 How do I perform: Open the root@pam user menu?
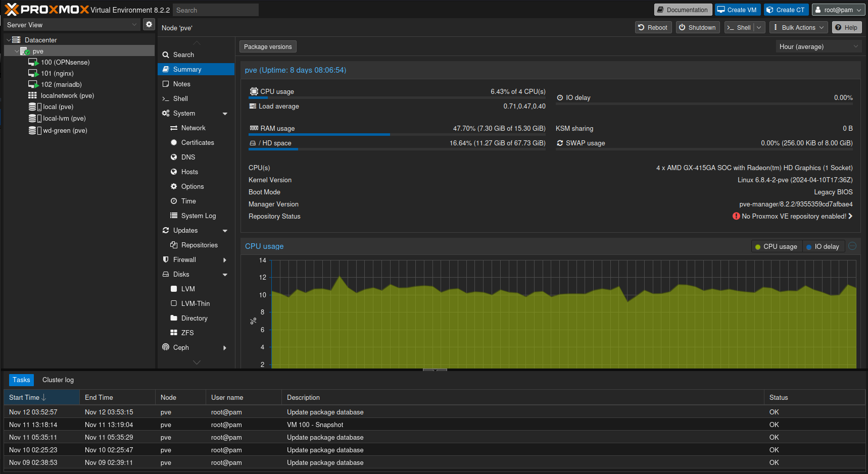838,10
